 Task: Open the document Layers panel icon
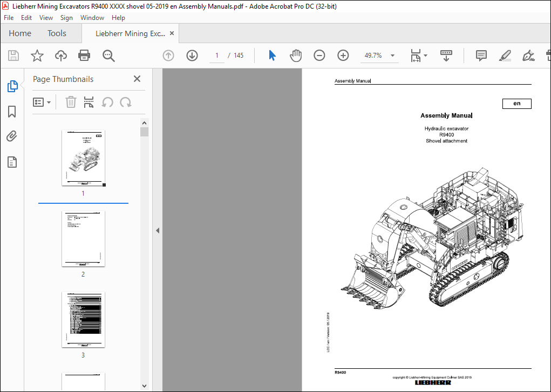pos(12,162)
